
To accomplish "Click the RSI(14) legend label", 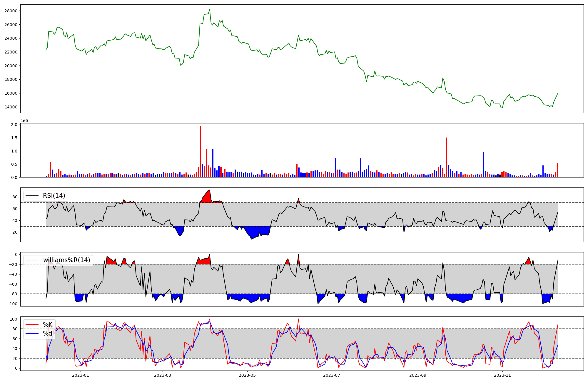I will 54,196.
